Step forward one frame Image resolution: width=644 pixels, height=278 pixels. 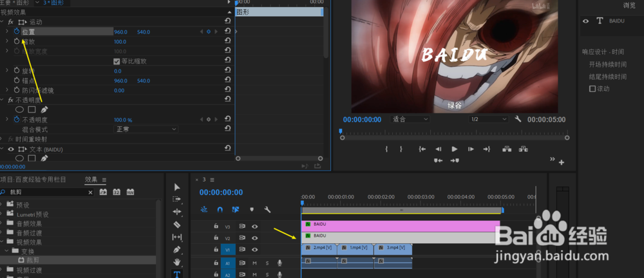471,149
